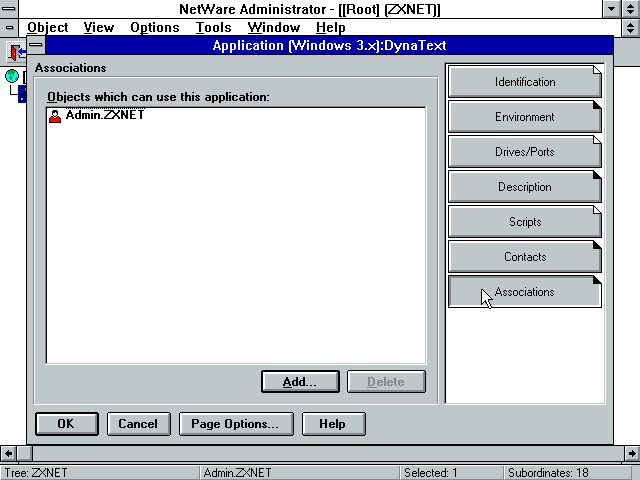Click the Subordinates: 18 status entry
The width and height of the screenshot is (640, 480).
tap(548, 473)
